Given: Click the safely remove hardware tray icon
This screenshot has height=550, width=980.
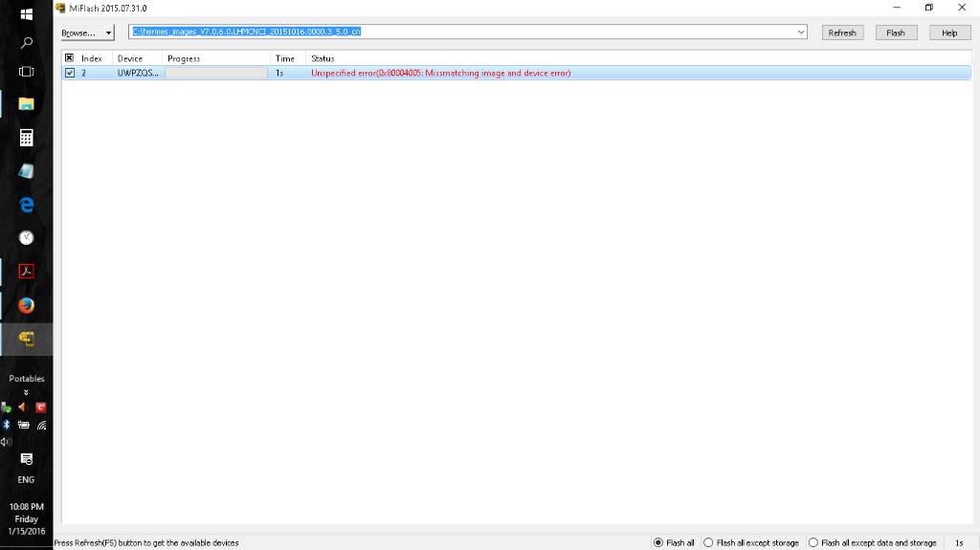Looking at the screenshot, I should [x=7, y=407].
